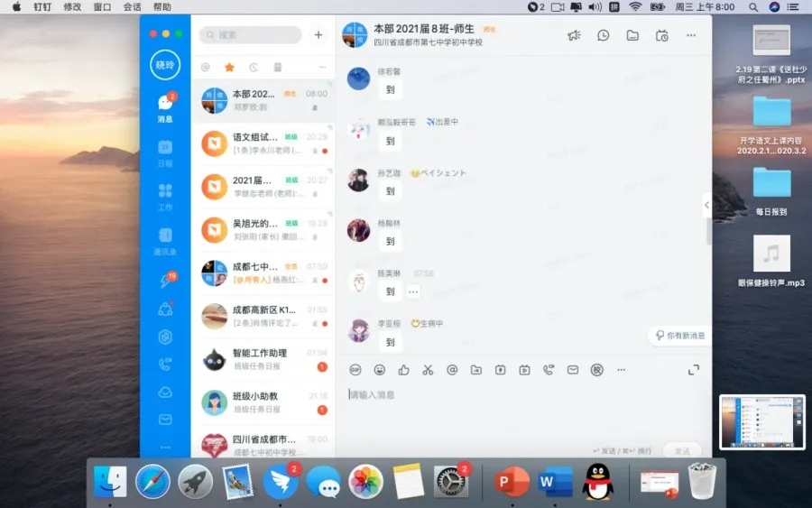
Task: Click the DING lightning icon with badge 19
Action: tap(165, 281)
